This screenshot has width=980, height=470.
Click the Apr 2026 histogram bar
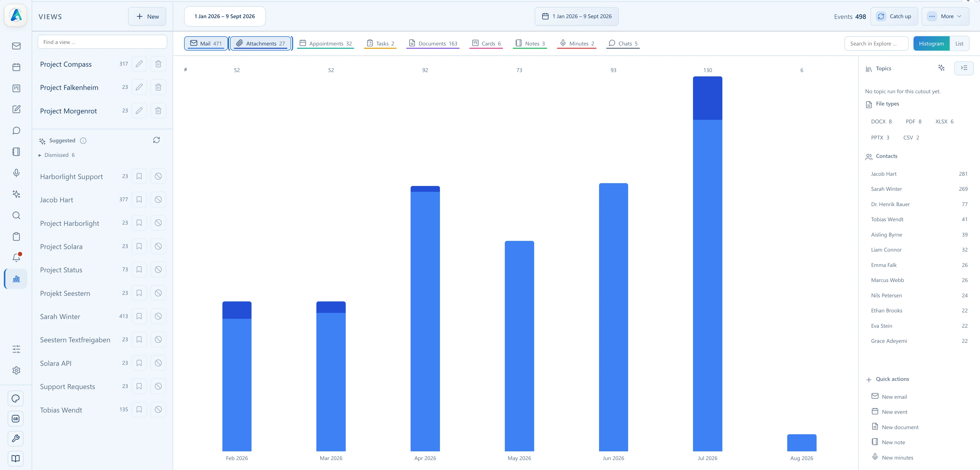425,319
